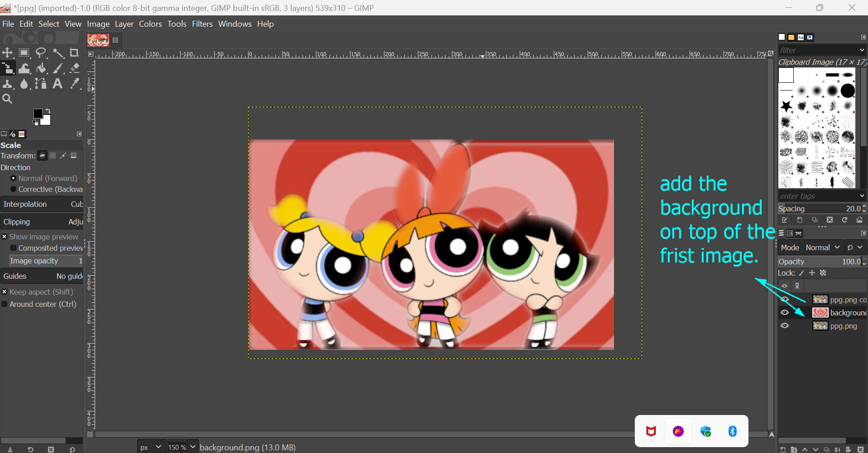The width and height of the screenshot is (868, 453).
Task: Open the Interpolation dropdown
Action: (42, 204)
